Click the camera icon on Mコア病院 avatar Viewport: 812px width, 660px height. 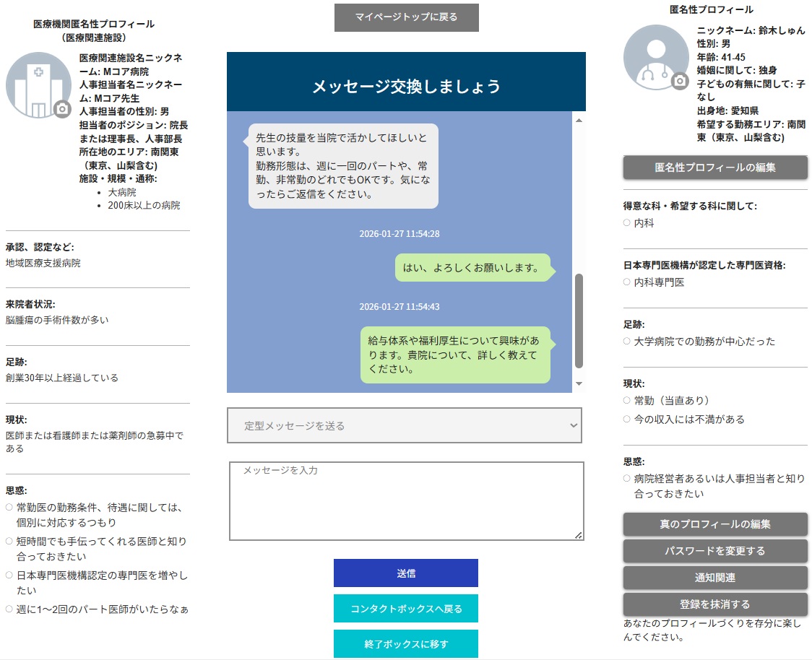pos(62,108)
